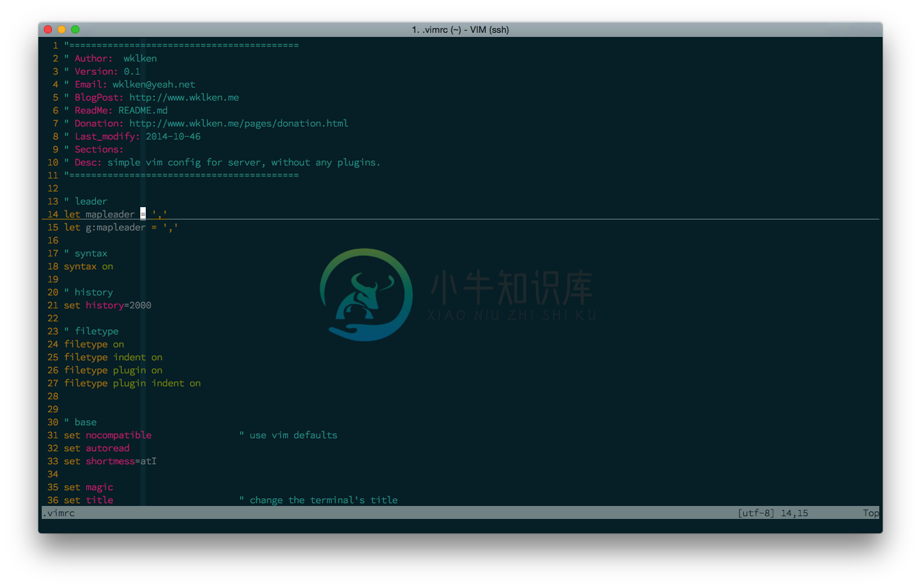921x588 pixels.
Task: Click 'README.md' on line 6
Action: 143,110
